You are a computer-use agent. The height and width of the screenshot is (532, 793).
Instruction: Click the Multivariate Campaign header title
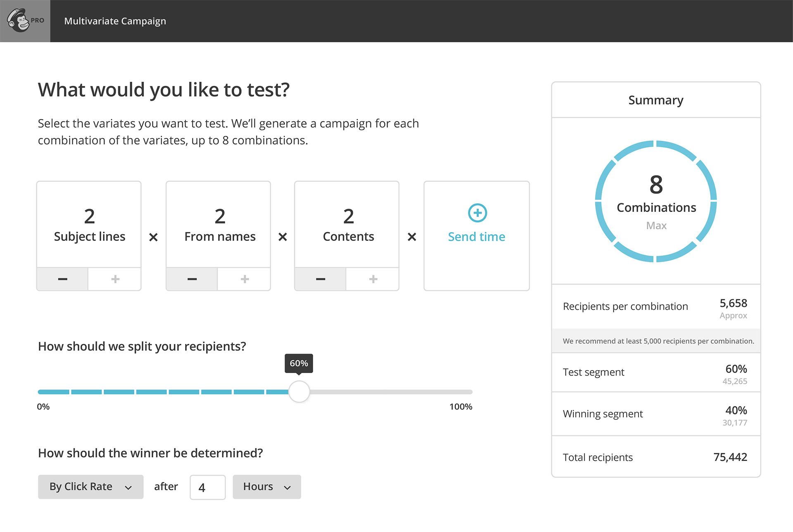(x=115, y=21)
